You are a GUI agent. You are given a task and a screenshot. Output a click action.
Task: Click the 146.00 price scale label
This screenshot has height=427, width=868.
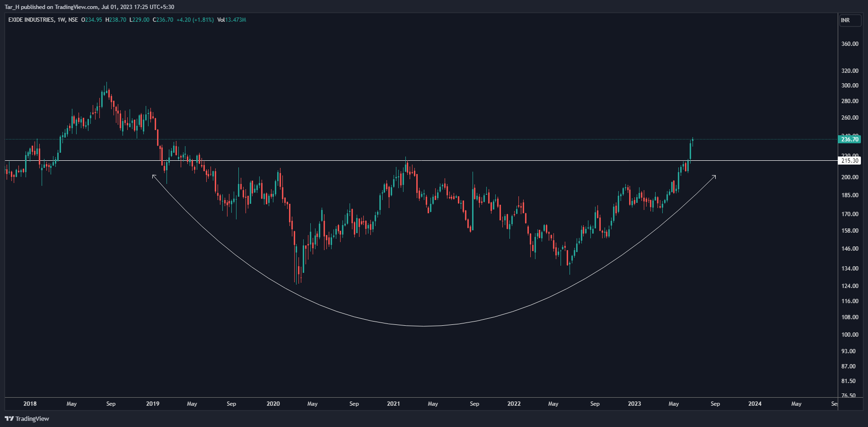pos(850,249)
